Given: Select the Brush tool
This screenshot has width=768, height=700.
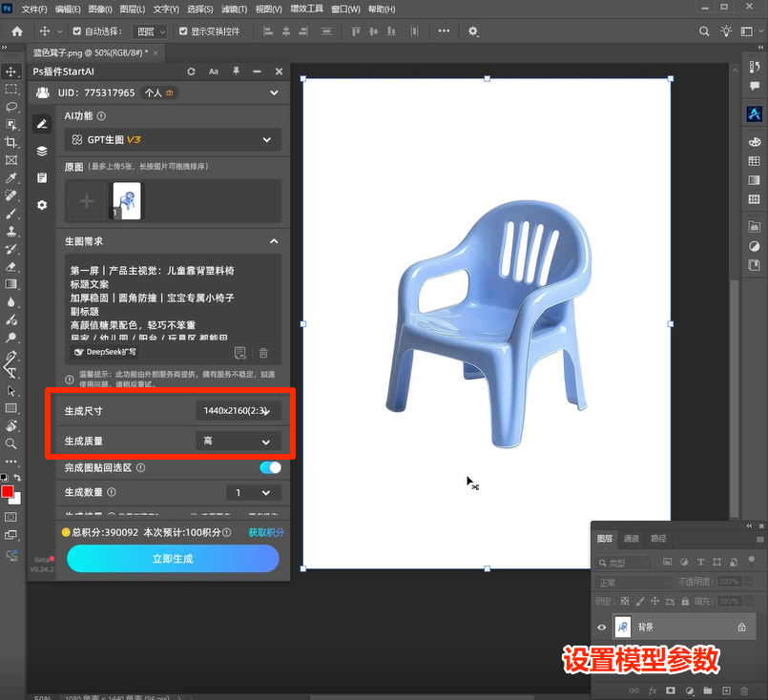Looking at the screenshot, I should click(10, 214).
